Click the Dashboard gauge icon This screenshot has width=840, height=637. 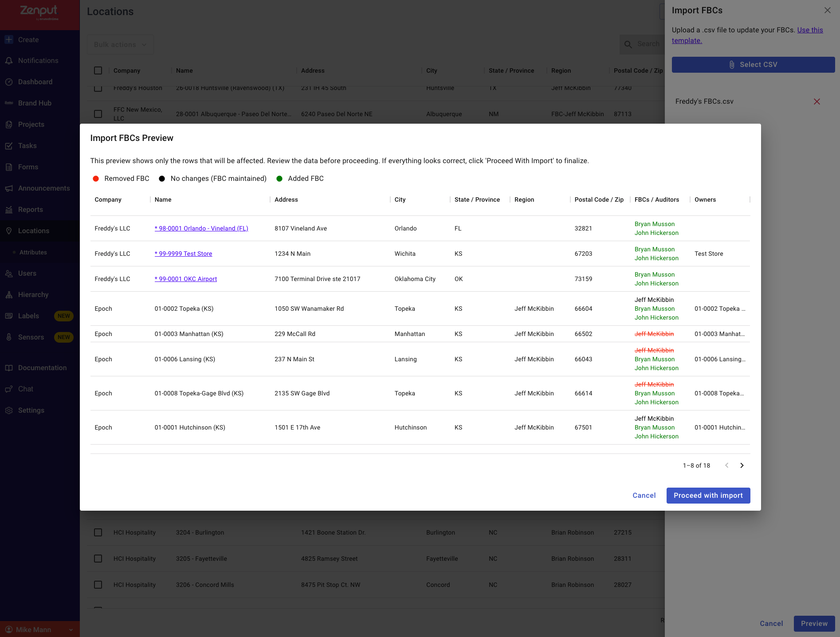9,82
